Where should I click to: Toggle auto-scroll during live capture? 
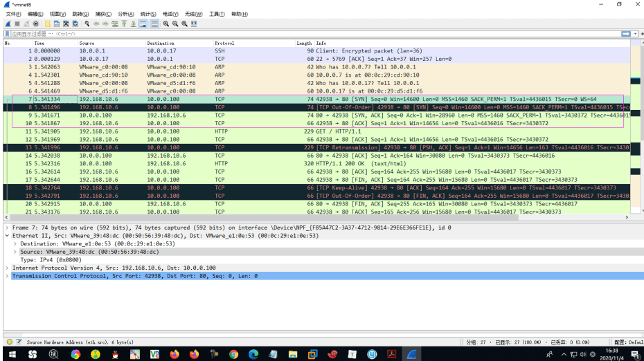pos(143,24)
